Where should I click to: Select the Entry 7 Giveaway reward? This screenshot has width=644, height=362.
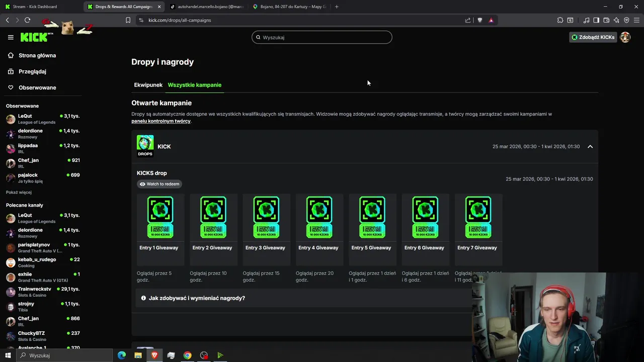pyautogui.click(x=478, y=230)
